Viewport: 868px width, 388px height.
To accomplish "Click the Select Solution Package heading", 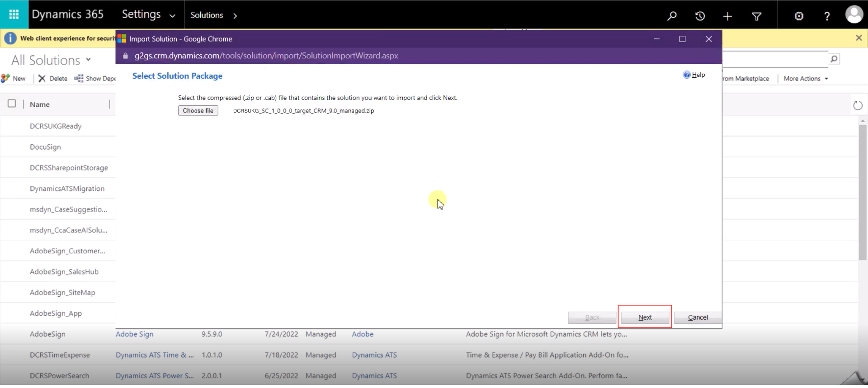I will coord(177,76).
